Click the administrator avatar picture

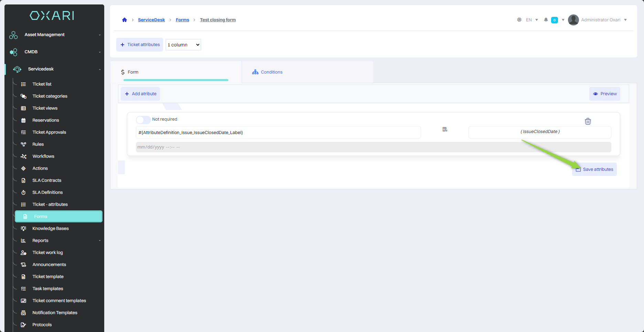click(x=573, y=20)
